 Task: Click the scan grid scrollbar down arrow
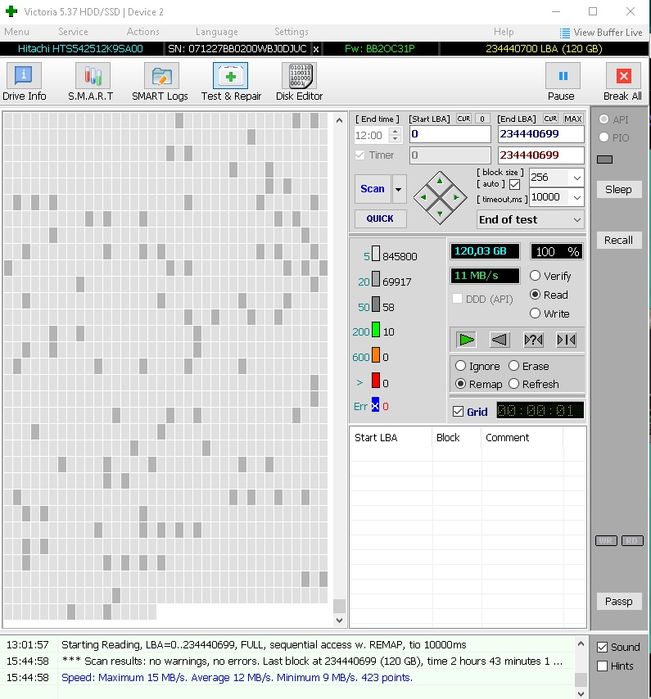(339, 620)
